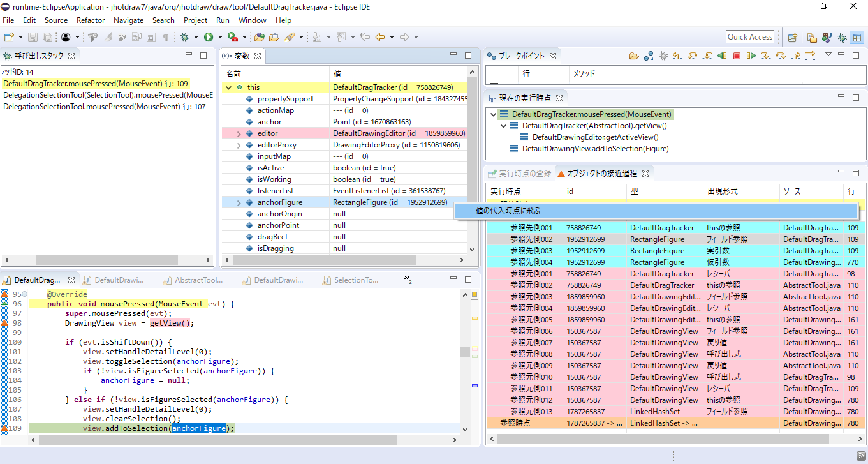The height and width of the screenshot is (464, 868).
Task: Select 値の代入時点に飛ぶ context menu item
Action: [x=656, y=210]
